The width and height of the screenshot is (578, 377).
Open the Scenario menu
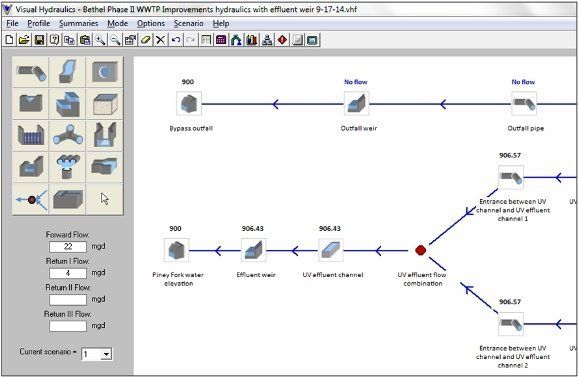click(188, 23)
